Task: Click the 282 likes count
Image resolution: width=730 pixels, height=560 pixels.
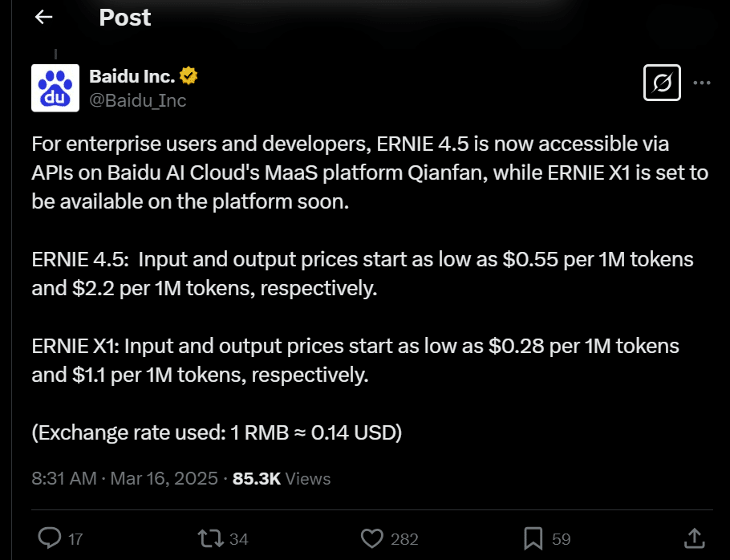Action: pyautogui.click(x=404, y=539)
